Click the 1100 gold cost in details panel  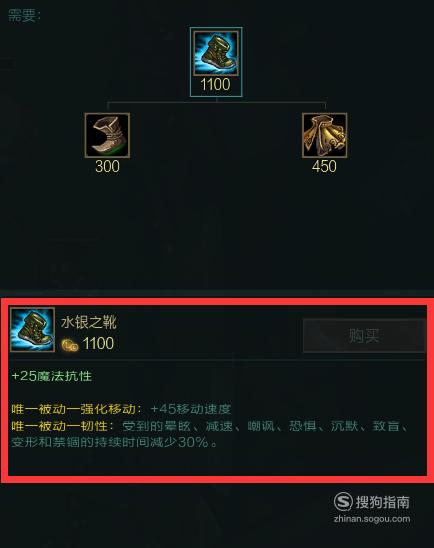coord(98,344)
